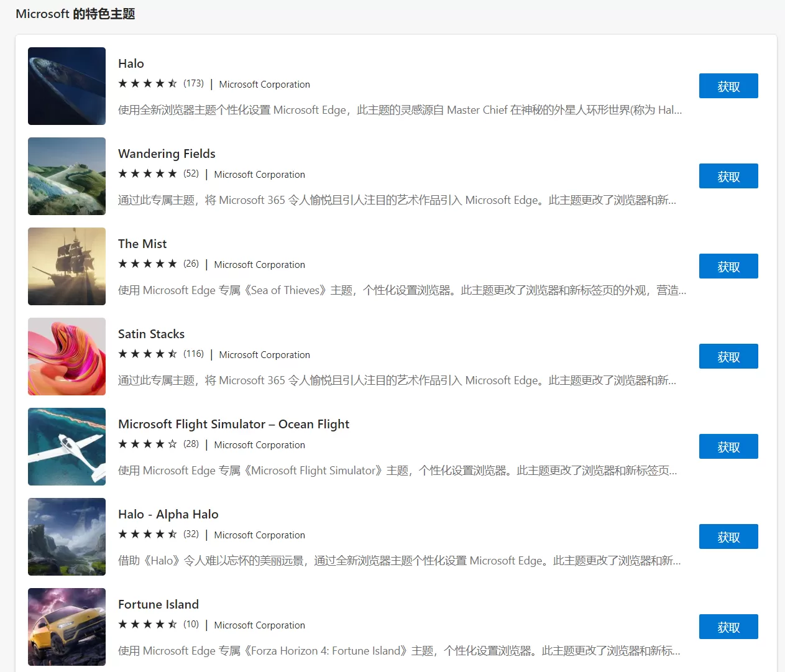Click the (173) review count for Halo
This screenshot has height=672, width=785.
(193, 83)
